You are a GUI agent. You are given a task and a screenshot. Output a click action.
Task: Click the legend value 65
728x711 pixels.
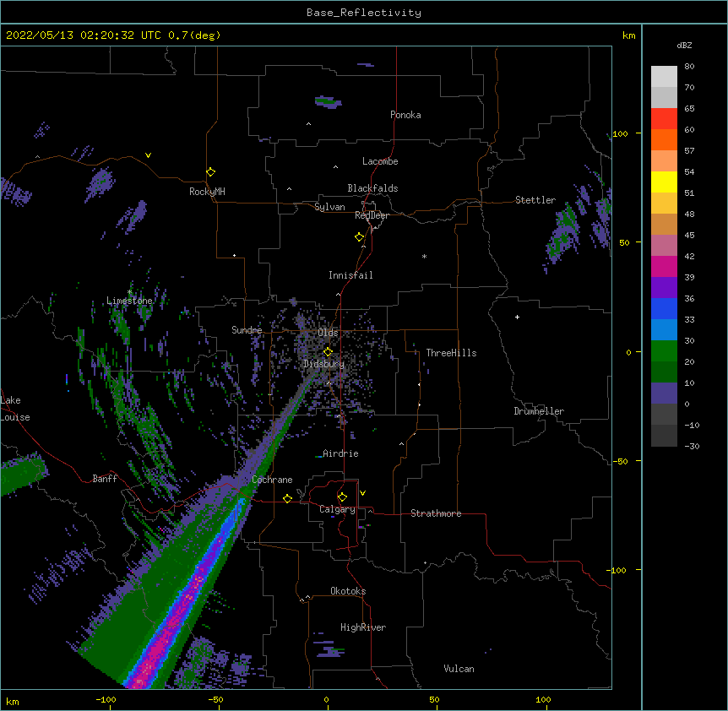pyautogui.click(x=689, y=109)
